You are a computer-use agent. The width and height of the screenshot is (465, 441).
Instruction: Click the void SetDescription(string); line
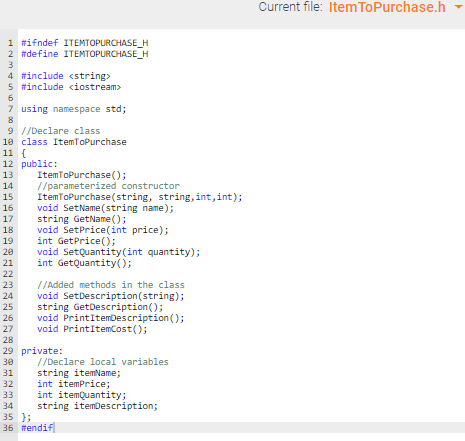tap(111, 296)
